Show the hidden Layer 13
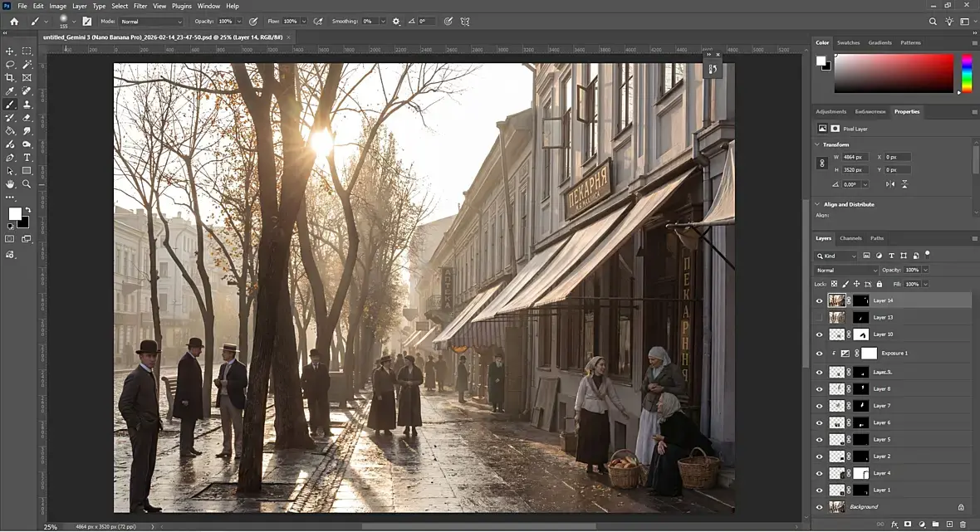980x532 pixels. tap(819, 318)
